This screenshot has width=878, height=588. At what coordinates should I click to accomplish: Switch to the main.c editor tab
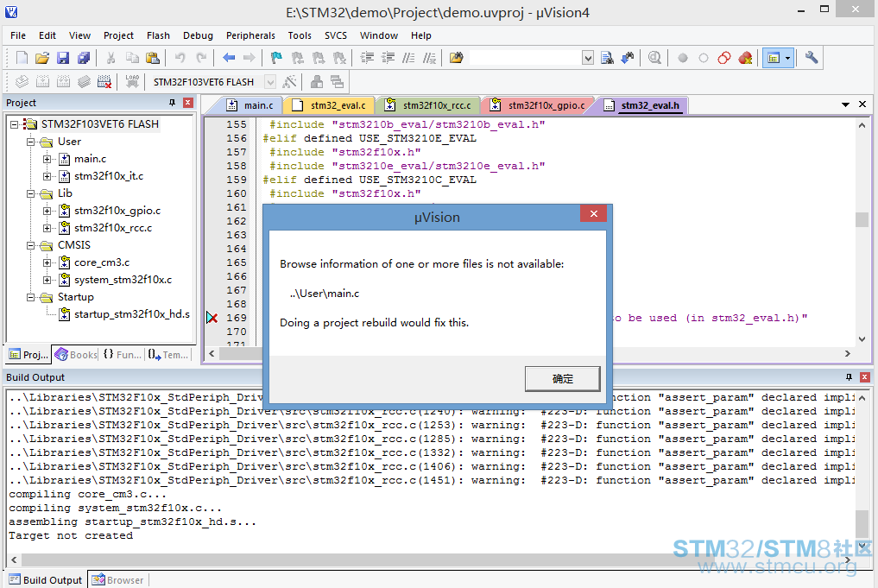click(250, 105)
